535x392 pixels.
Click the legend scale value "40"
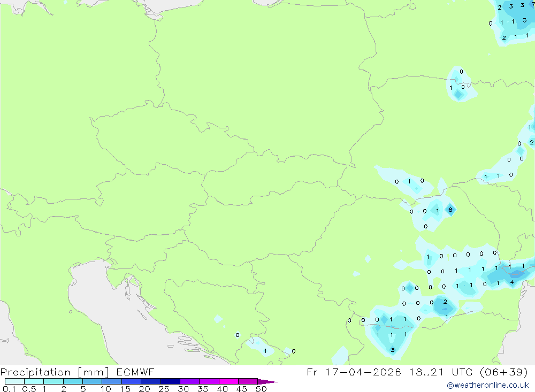coord(223,389)
